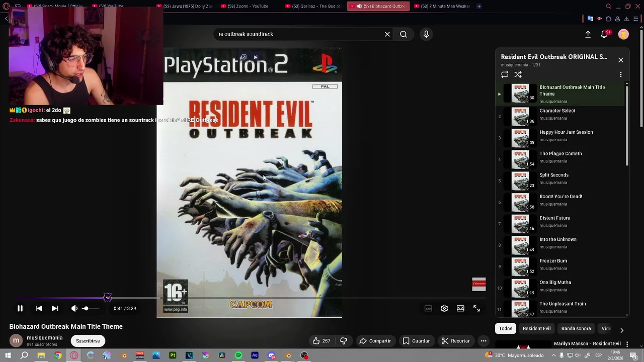
Task: Mute the video using the speaker icon
Action: 74,308
